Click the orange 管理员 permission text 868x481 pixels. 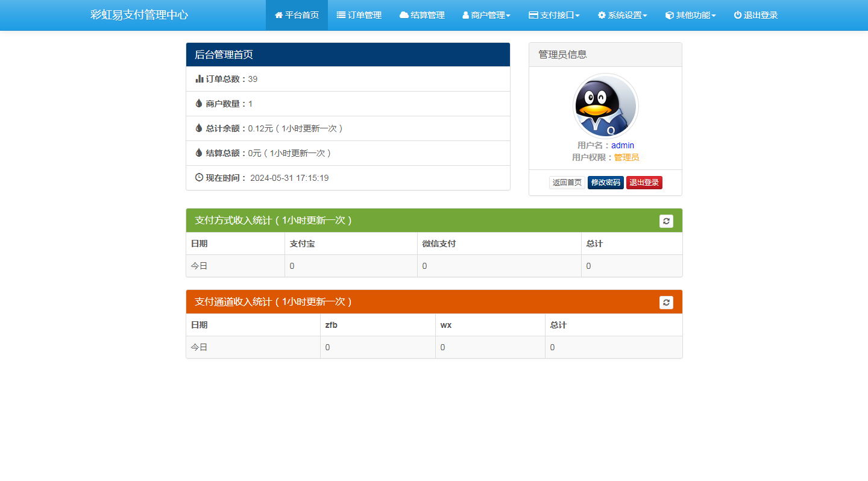(x=626, y=157)
